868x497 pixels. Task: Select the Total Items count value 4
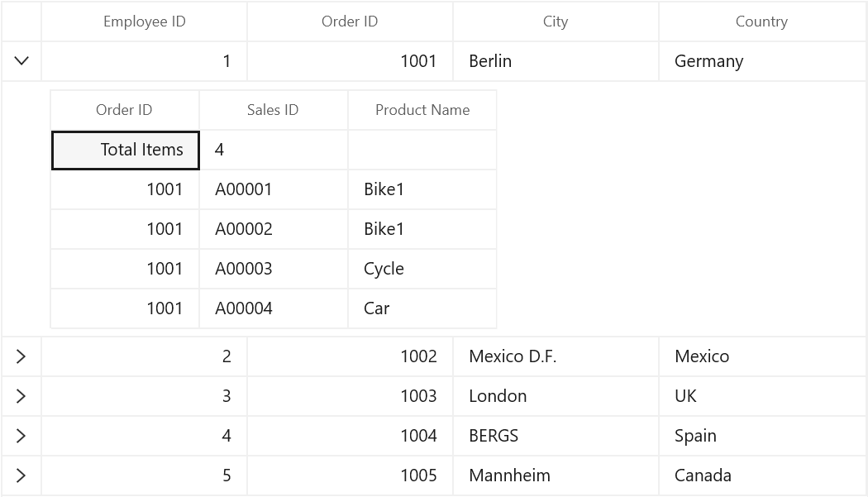tap(274, 151)
